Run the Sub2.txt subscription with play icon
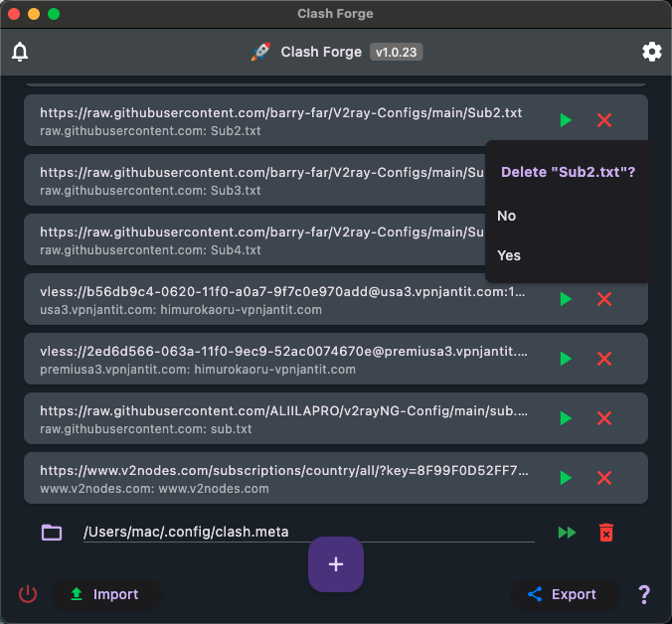This screenshot has width=672, height=624. click(x=566, y=120)
